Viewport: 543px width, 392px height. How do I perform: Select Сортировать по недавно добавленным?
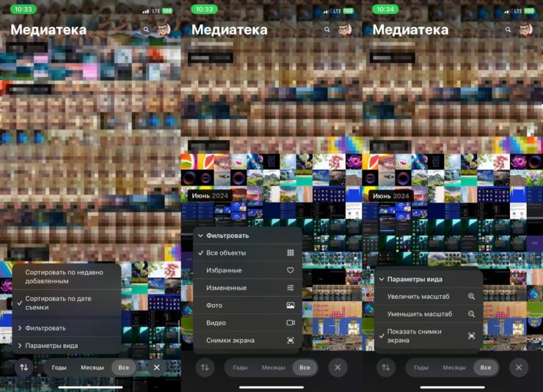click(x=67, y=277)
